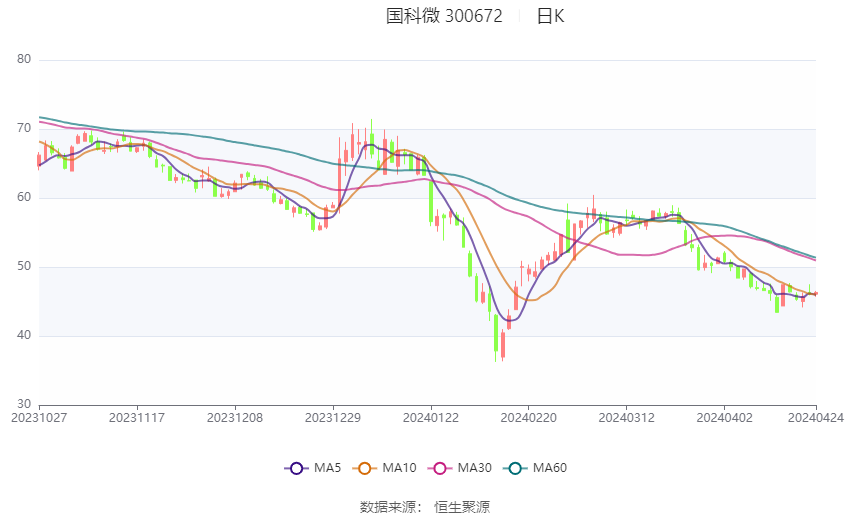Select the 20231229 date axis label
The image size is (850, 517).
click(333, 418)
